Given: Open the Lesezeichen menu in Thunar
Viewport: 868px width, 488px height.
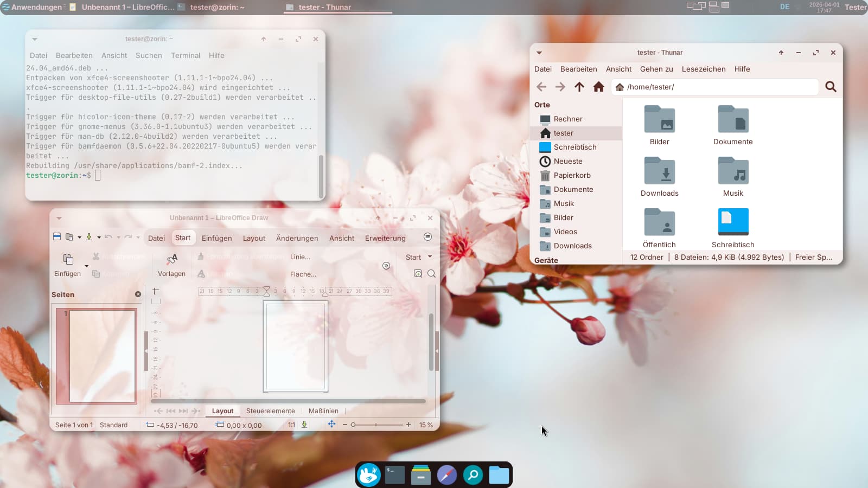Looking at the screenshot, I should 703,69.
